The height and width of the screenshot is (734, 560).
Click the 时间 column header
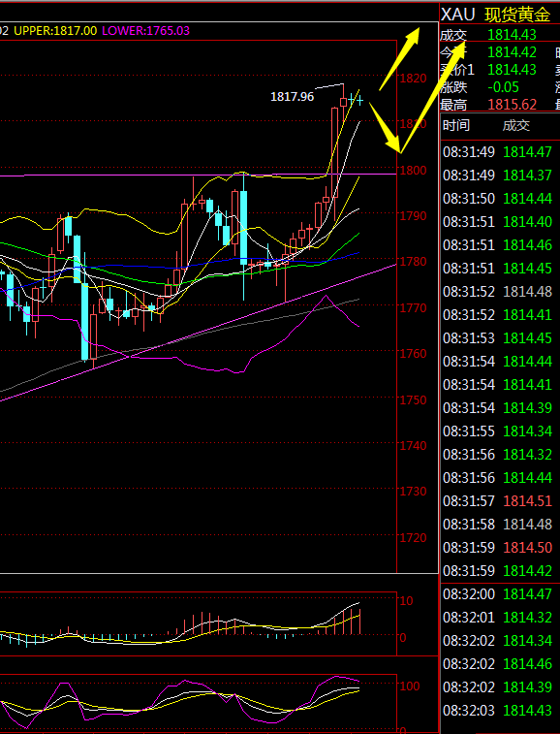455,125
